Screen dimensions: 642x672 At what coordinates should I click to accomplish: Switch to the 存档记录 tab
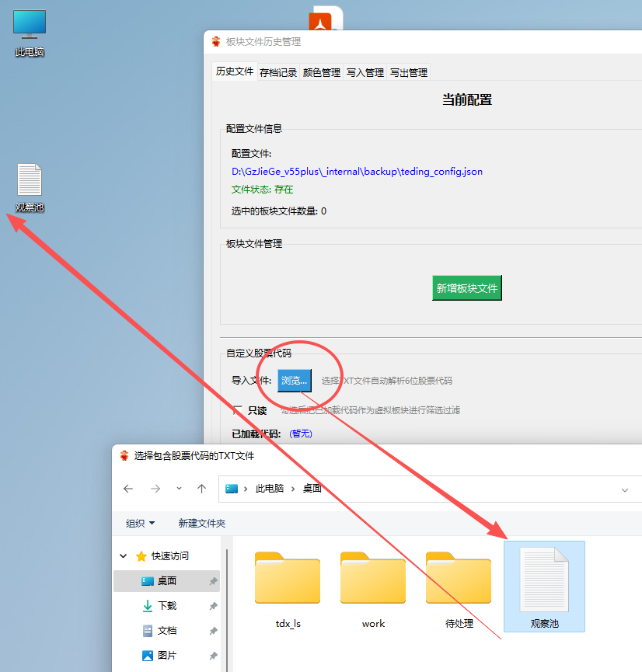click(x=278, y=72)
